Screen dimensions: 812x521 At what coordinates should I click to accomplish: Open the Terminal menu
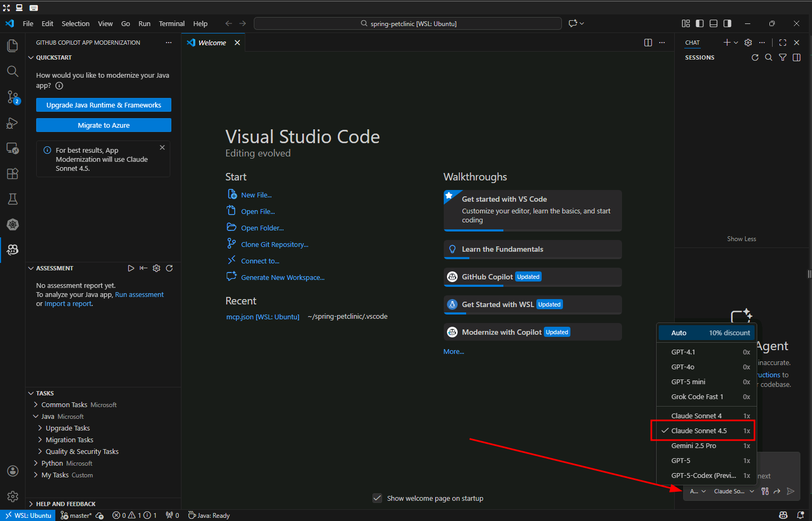(171, 23)
